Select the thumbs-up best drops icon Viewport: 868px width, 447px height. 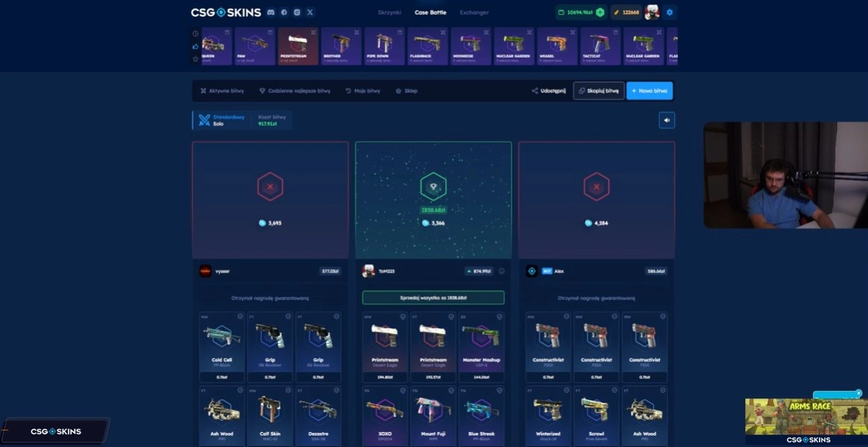(196, 46)
